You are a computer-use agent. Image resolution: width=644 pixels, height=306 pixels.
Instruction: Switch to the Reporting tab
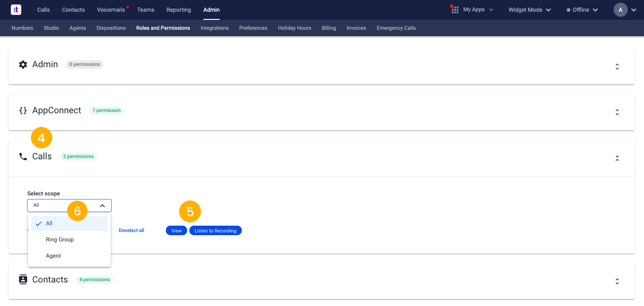point(179,10)
